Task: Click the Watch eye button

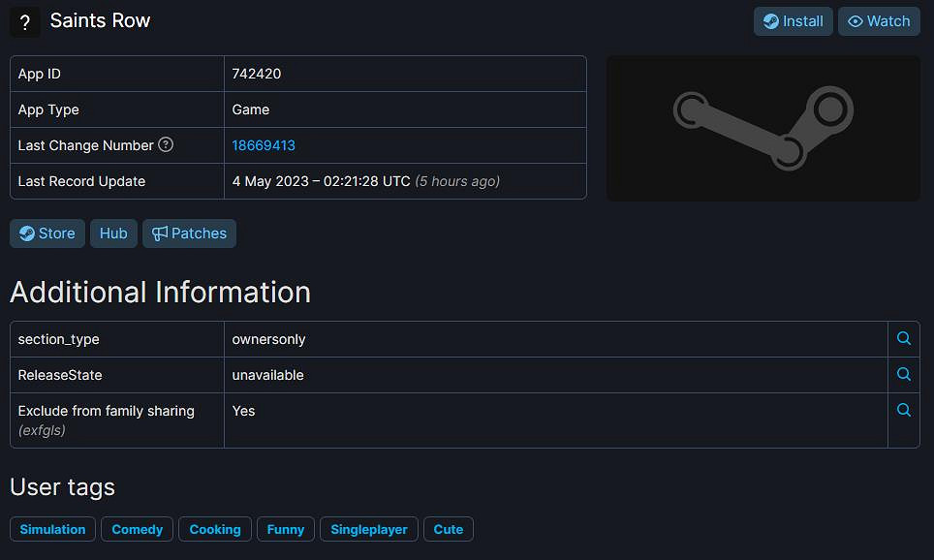Action: tap(879, 21)
